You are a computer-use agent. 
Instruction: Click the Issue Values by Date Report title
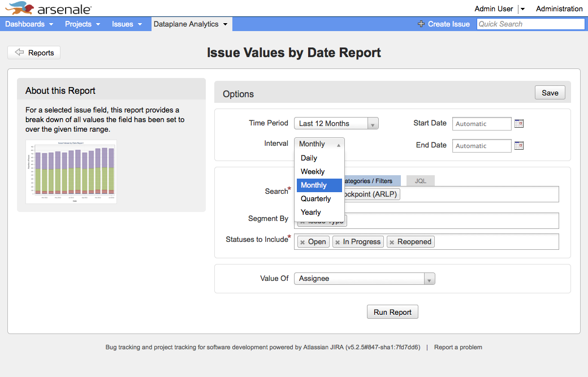293,53
